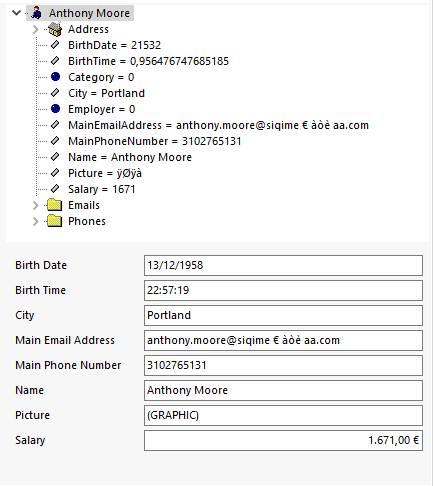Expand the Emails folder node

[x=36, y=205]
